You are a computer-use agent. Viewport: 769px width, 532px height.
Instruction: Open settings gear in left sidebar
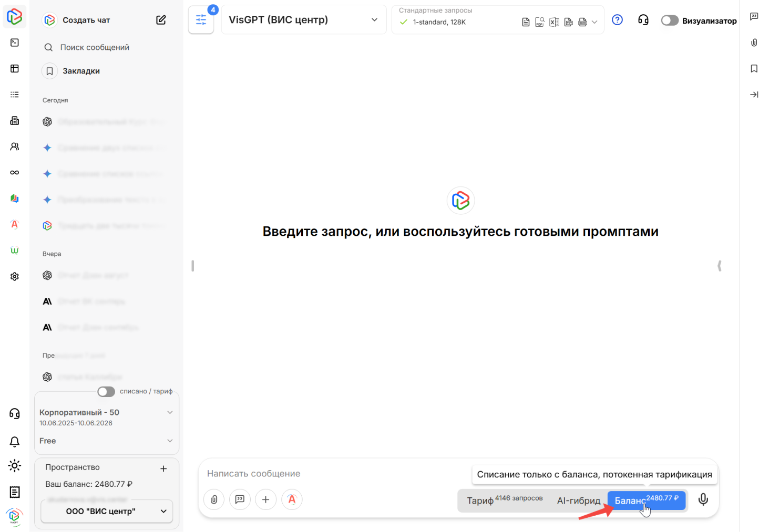(14, 276)
